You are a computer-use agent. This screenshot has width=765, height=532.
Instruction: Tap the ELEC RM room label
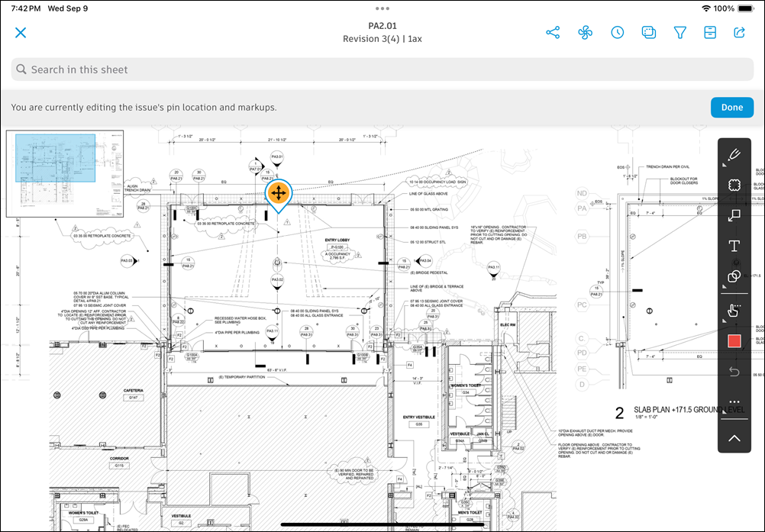click(x=508, y=324)
